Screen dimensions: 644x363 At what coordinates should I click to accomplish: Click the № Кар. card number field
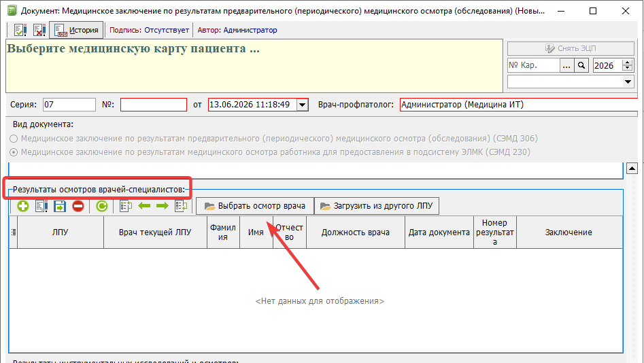[534, 65]
